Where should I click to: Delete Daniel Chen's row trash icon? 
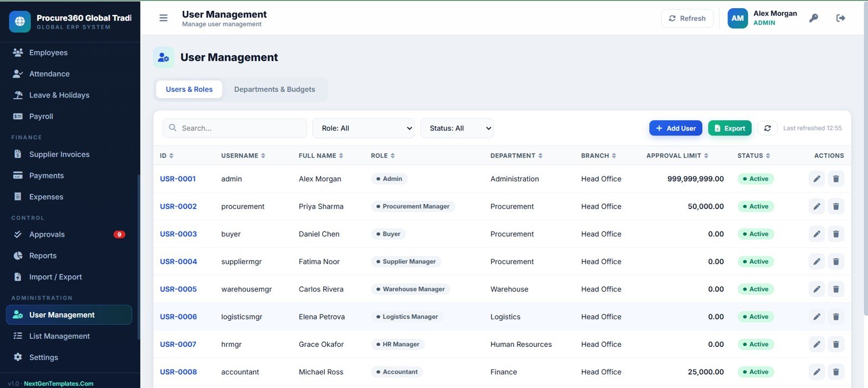coord(836,234)
